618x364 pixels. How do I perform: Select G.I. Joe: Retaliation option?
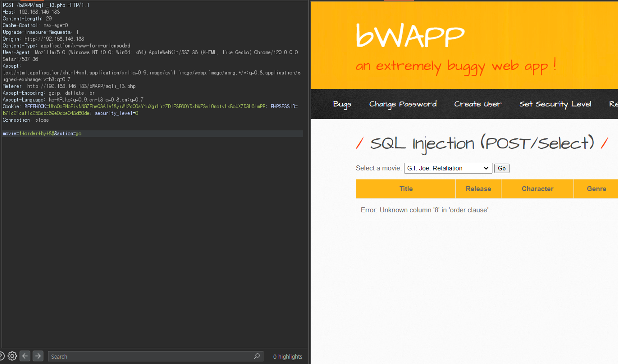[x=446, y=168]
